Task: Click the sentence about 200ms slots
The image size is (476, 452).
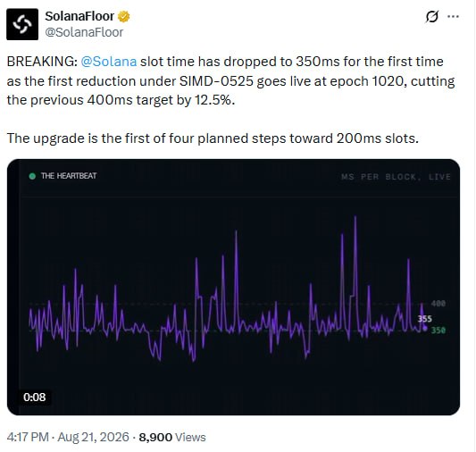Action: [x=213, y=138]
